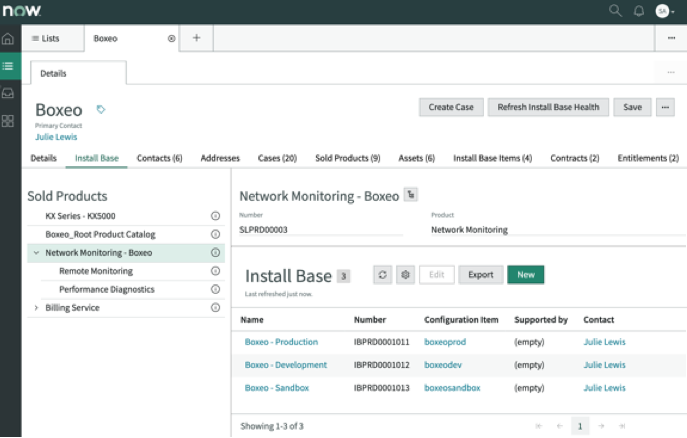Viewport: 687px width, 438px height.
Task: Click the Edit button
Action: click(436, 275)
